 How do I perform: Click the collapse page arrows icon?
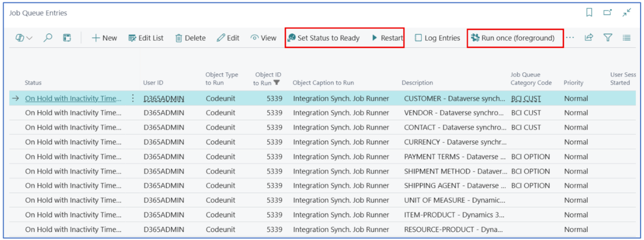point(626,13)
